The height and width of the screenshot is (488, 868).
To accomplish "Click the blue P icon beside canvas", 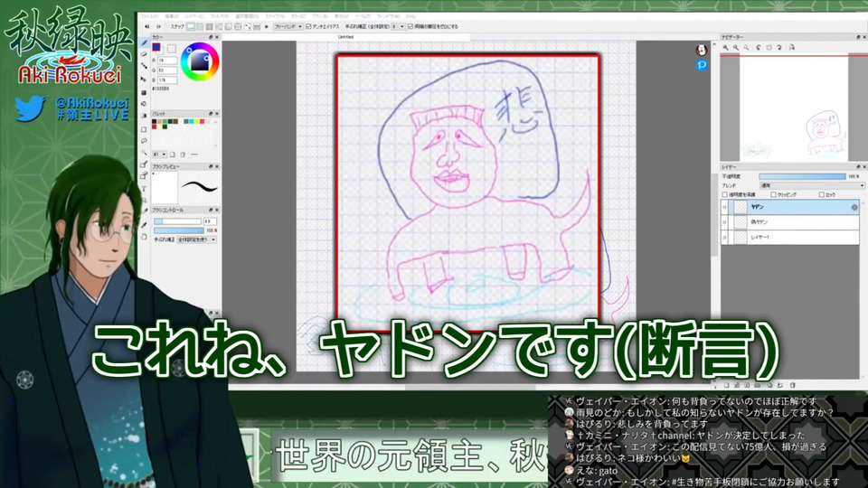I will click(x=702, y=65).
